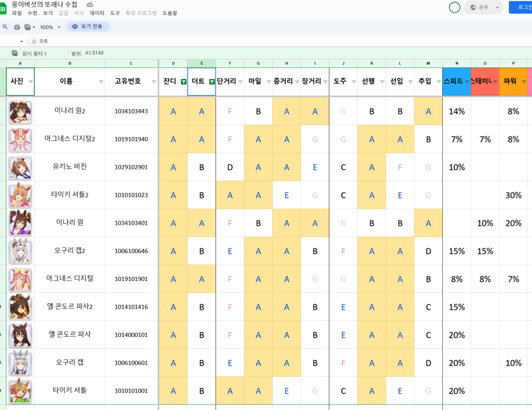The height and width of the screenshot is (410, 532).
Task: Click the 공유 share button
Action: click(479, 7)
